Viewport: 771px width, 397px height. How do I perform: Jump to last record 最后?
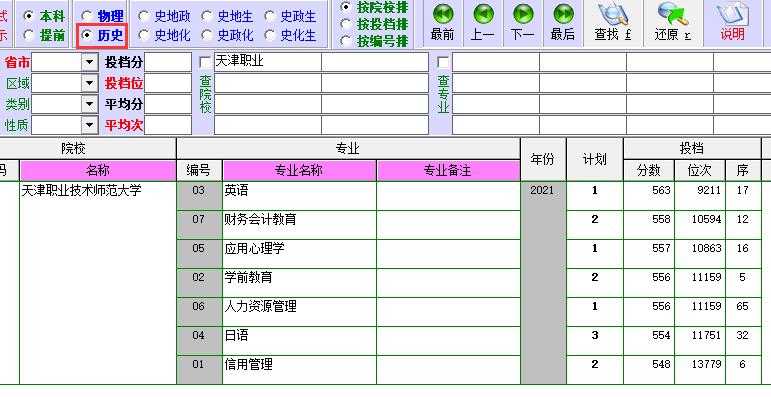point(563,23)
